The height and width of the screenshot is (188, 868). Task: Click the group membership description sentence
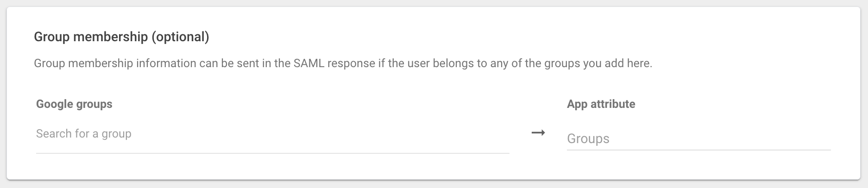[343, 63]
